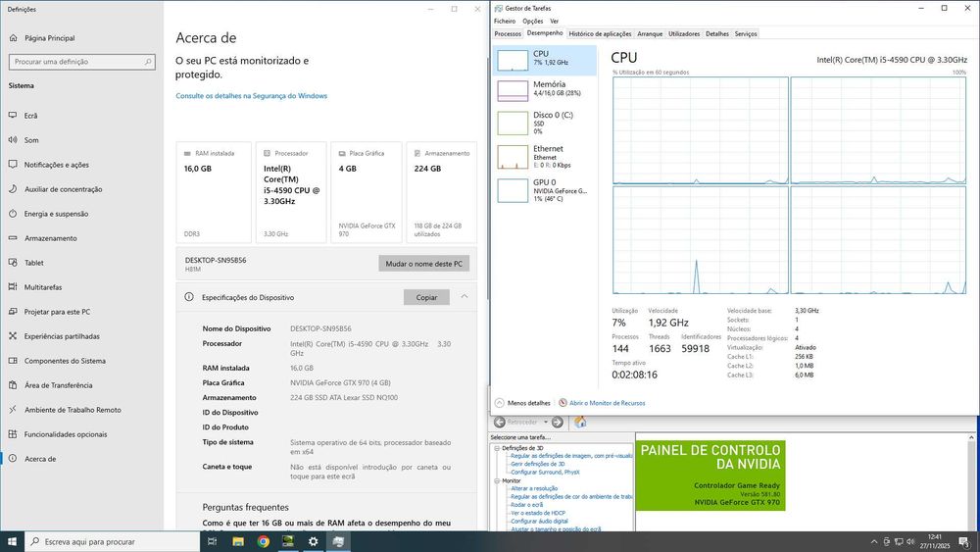Viewport: 980px width, 552px height.
Task: Open Alterar a resolução in NVIDIA panel
Action: point(534,488)
